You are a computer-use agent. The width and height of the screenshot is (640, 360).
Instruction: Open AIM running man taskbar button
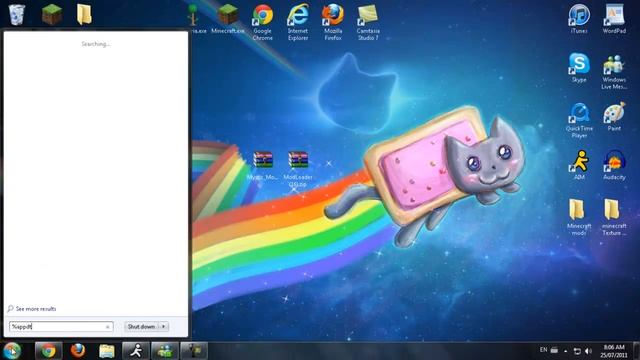tap(136, 351)
